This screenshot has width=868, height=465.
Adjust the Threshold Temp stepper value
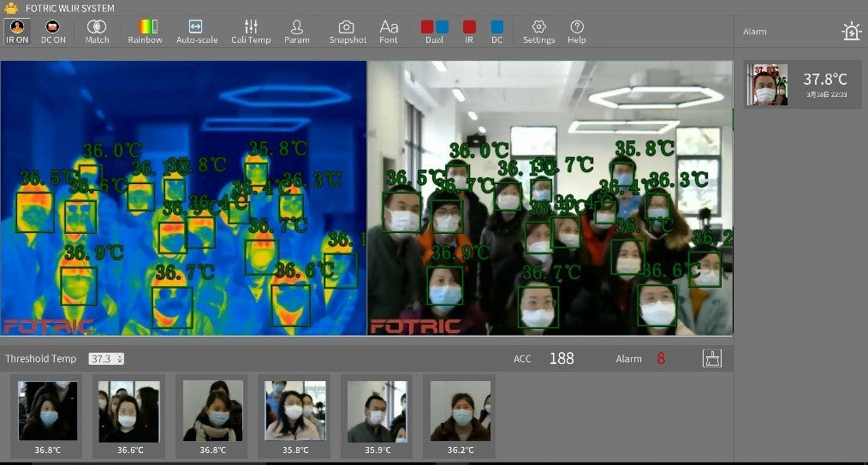120,359
